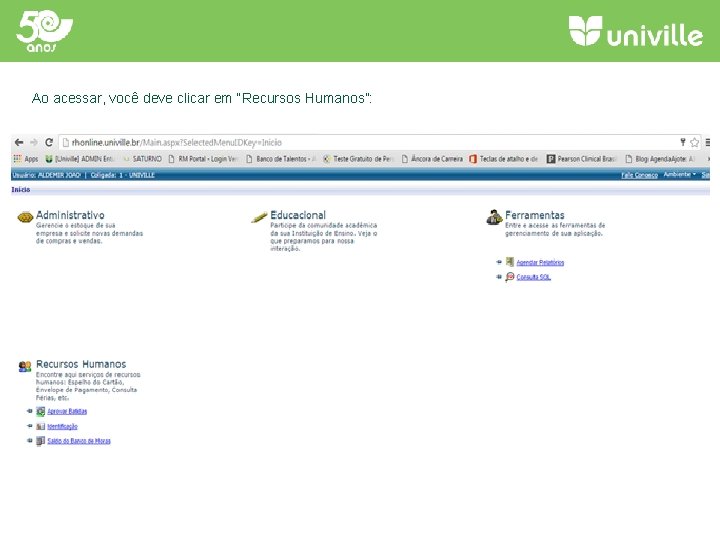
Task: Click the Saldo do Banco de Horas icon
Action: click(40, 441)
